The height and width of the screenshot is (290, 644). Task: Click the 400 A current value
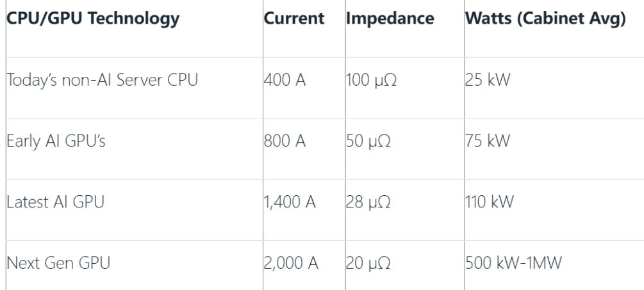(285, 79)
